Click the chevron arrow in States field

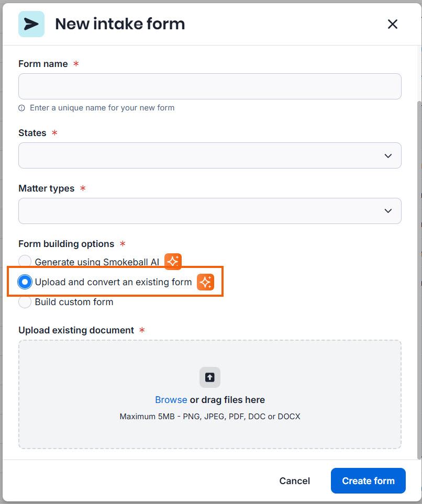388,156
